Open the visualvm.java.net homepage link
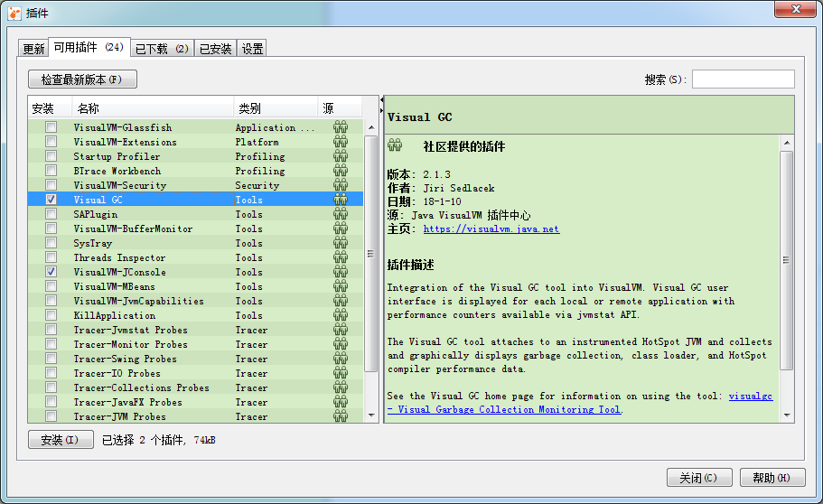 tap(491, 229)
